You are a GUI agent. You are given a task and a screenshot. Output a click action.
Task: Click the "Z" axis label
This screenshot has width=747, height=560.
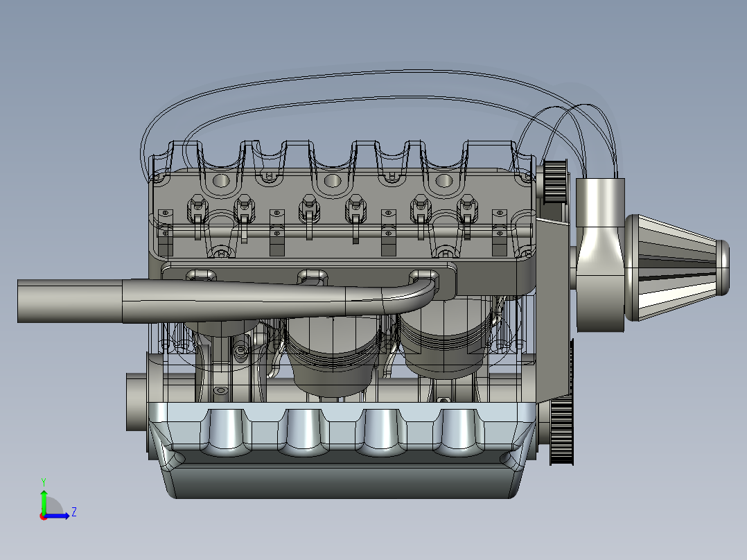tap(74, 512)
